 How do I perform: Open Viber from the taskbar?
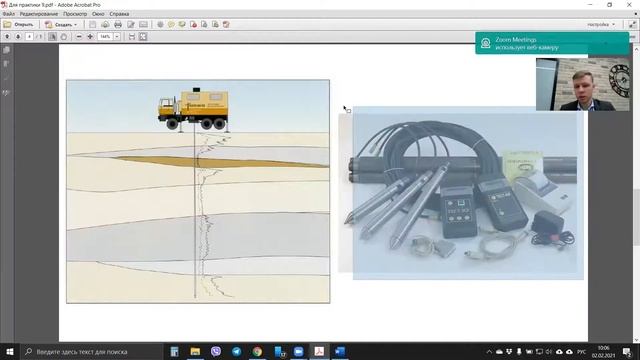point(216,351)
